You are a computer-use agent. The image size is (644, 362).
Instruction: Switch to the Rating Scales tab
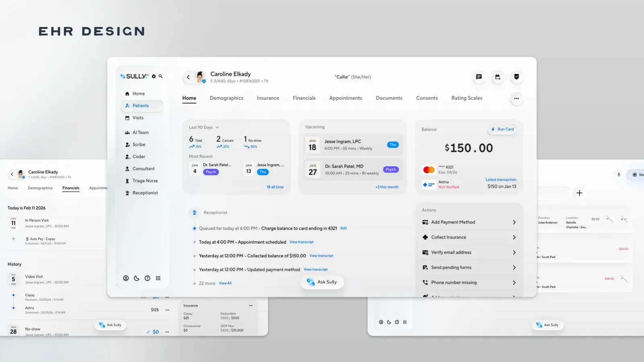467,98
